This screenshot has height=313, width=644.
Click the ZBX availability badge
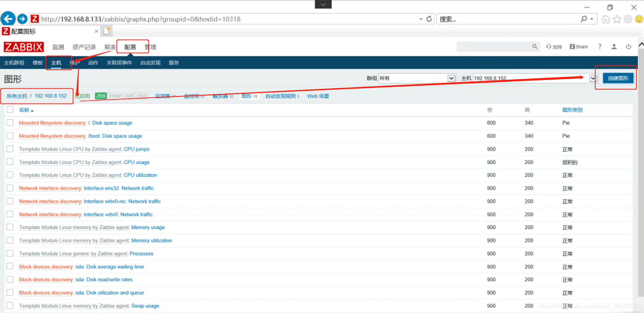[101, 96]
